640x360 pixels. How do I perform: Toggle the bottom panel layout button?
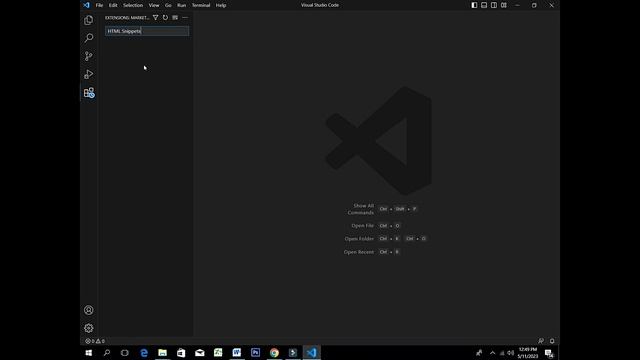tap(484, 5)
